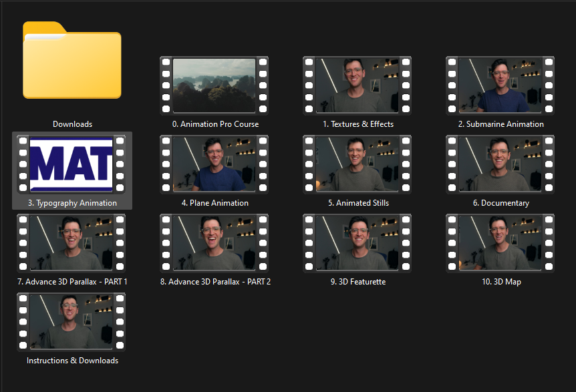
Task: Click the 'Downloads' folder label text
Action: pyautogui.click(x=71, y=124)
